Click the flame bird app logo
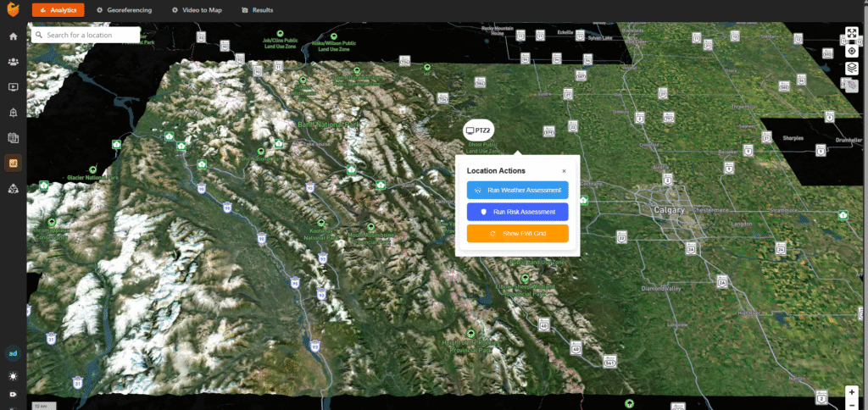The height and width of the screenshot is (410, 868). click(x=13, y=9)
